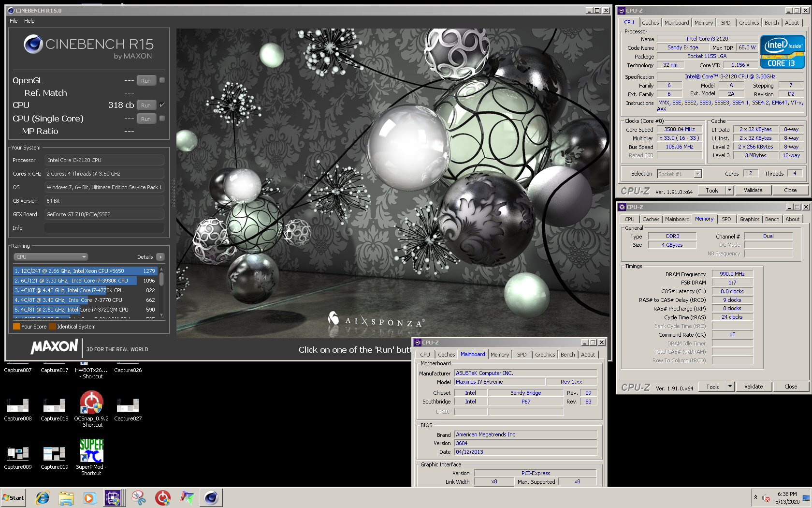This screenshot has height=508, width=812.
Task: Select ranking row Intel Core i7-3770
Action: 85,300
